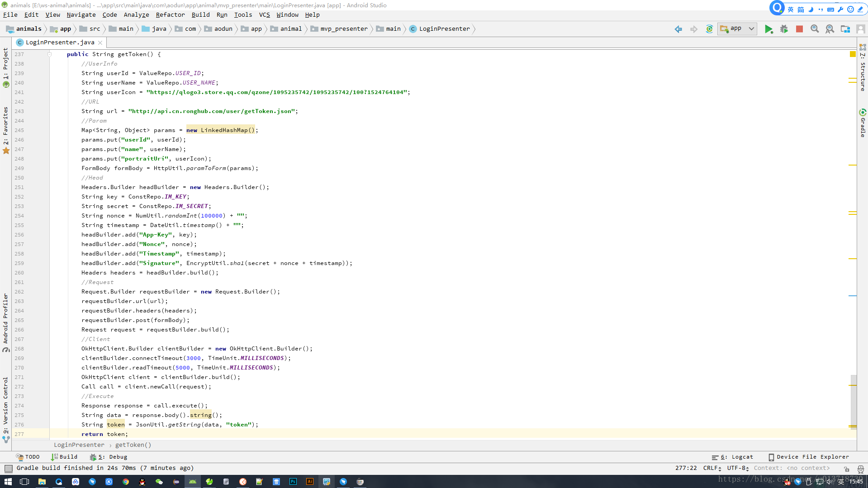
Task: Click the moon icon in input method bar
Action: 811,9
